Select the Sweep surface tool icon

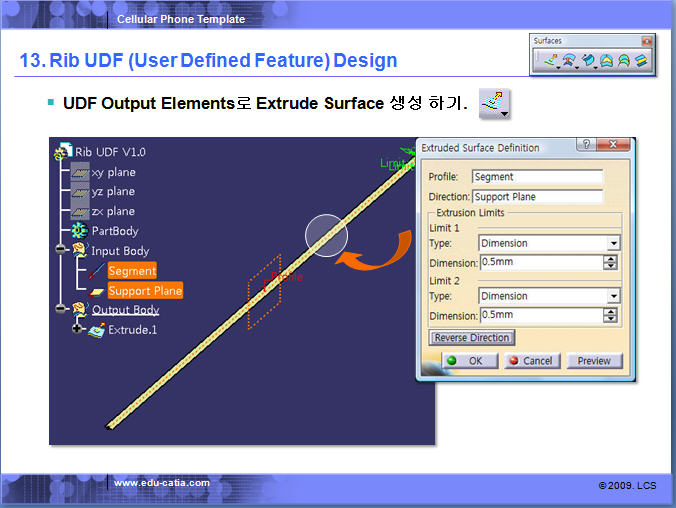590,61
